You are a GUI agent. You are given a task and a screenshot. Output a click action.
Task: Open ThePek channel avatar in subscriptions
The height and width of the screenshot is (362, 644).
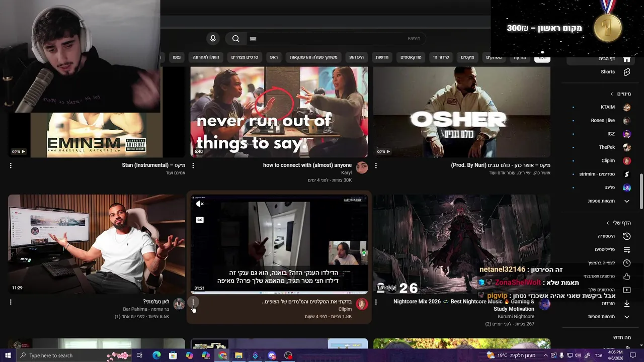point(627,147)
